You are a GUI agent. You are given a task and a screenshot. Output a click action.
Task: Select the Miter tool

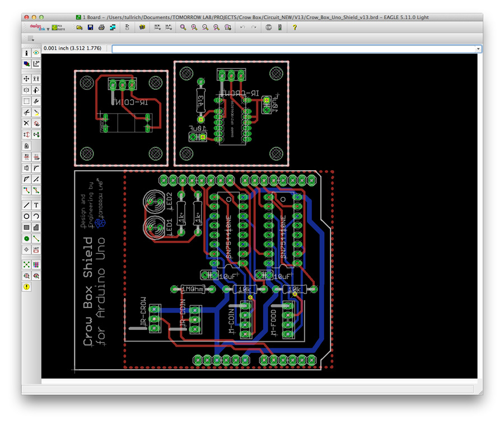pos(36,168)
